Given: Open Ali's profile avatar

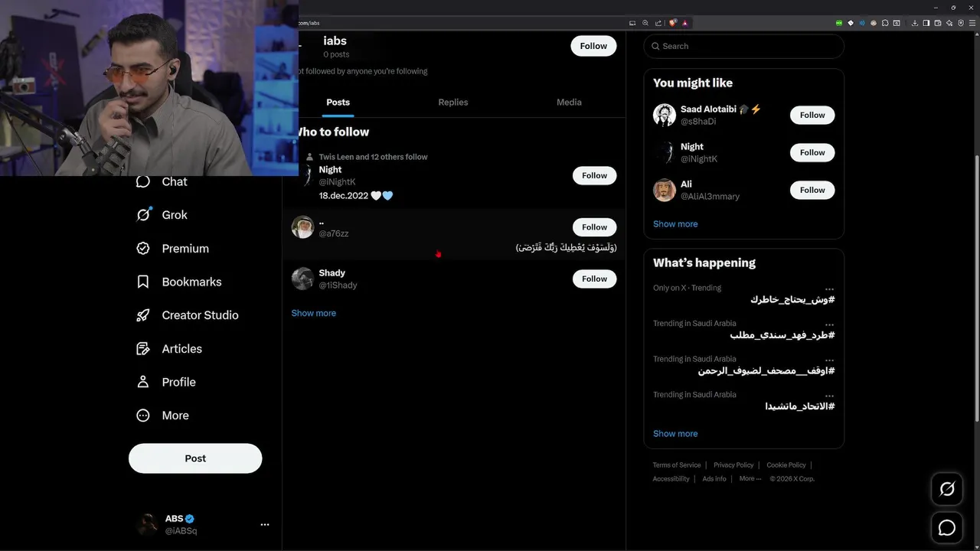Looking at the screenshot, I should tap(665, 190).
